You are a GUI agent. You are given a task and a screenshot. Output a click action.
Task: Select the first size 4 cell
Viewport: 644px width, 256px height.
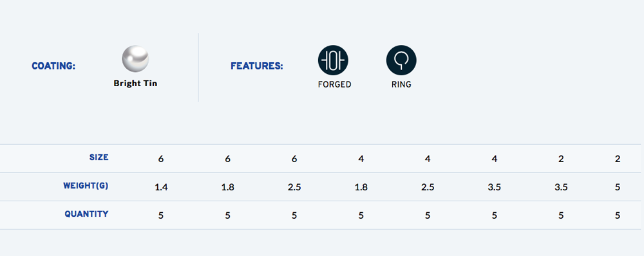click(361, 159)
